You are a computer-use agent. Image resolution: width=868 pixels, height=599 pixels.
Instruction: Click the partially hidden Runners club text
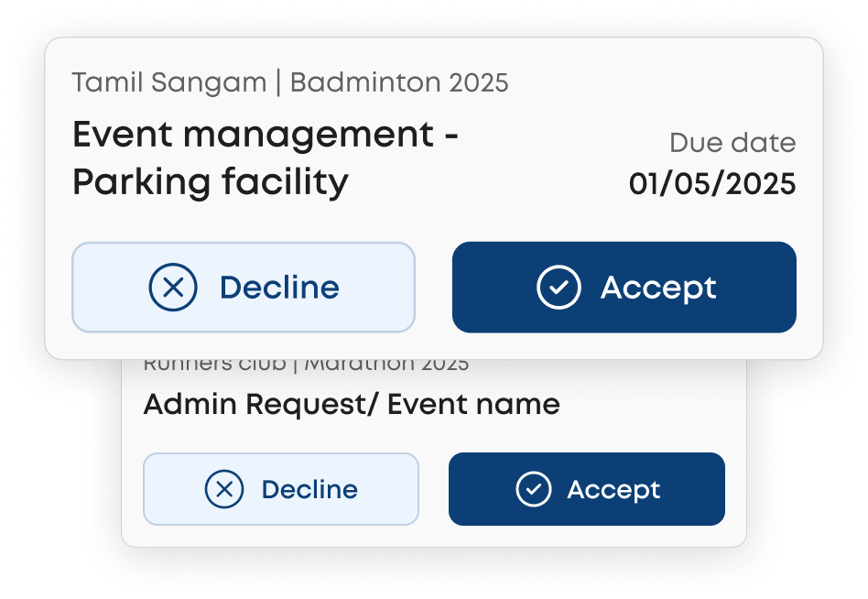click(214, 365)
